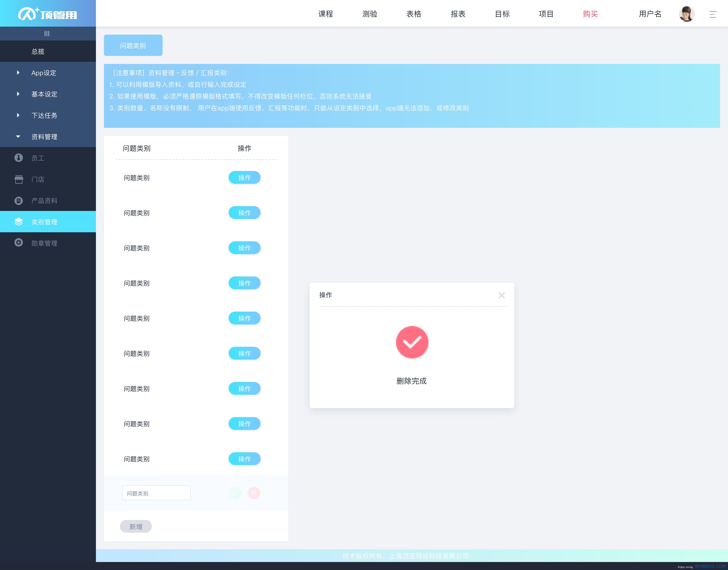Screen dimensions: 728x570
Task: Click the user avatar photo
Action: click(x=687, y=14)
